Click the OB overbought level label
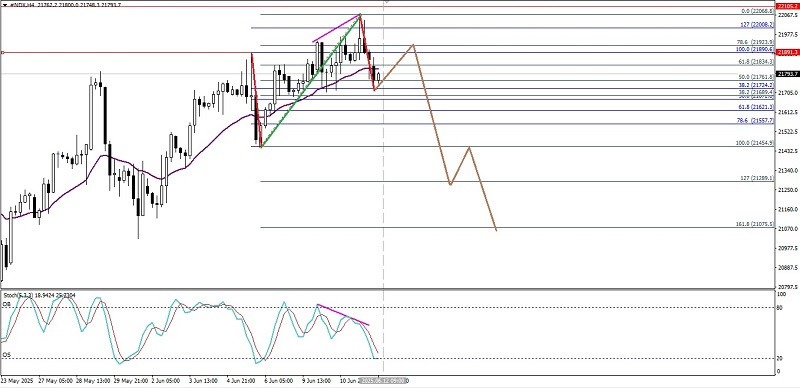 (x=6, y=304)
